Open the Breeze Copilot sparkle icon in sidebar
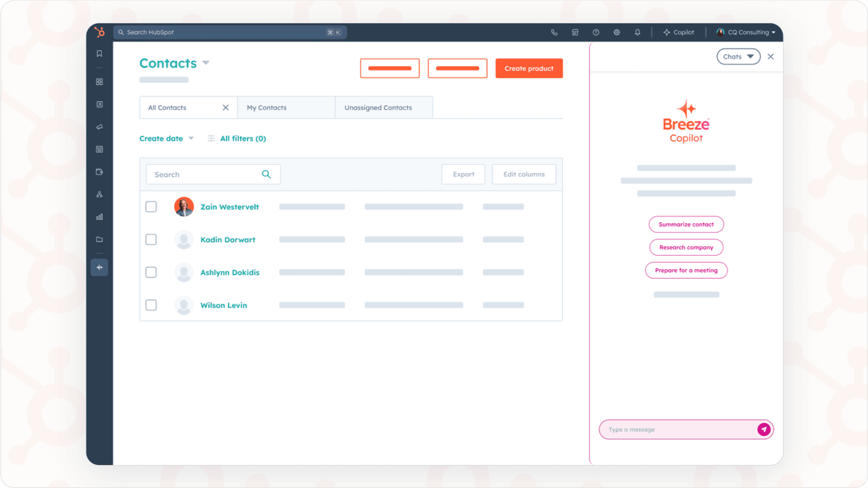The height and width of the screenshot is (488, 868). coord(99,267)
